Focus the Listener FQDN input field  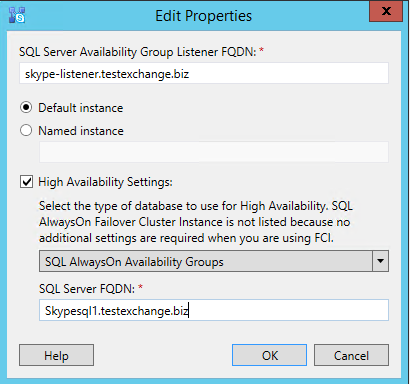[x=204, y=73]
